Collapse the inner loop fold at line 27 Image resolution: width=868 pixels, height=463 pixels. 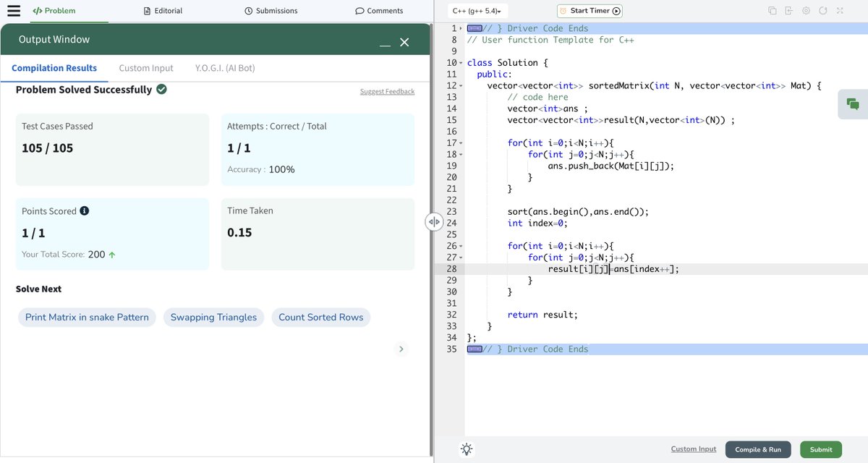click(461, 258)
